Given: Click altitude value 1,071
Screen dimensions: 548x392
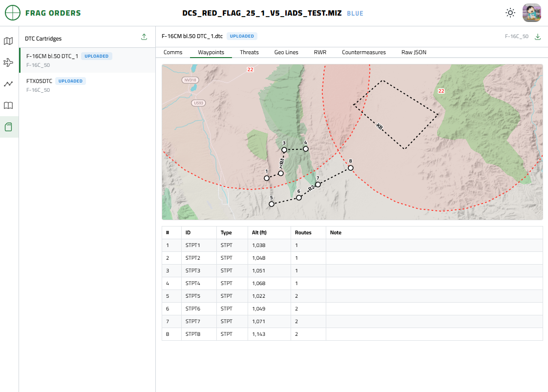Looking at the screenshot, I should (x=259, y=321).
